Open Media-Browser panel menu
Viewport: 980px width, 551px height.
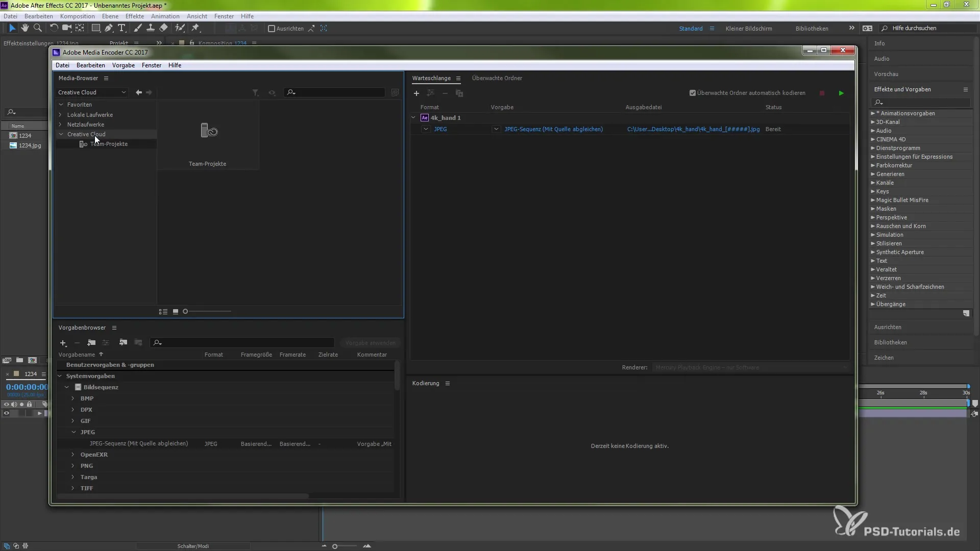106,78
